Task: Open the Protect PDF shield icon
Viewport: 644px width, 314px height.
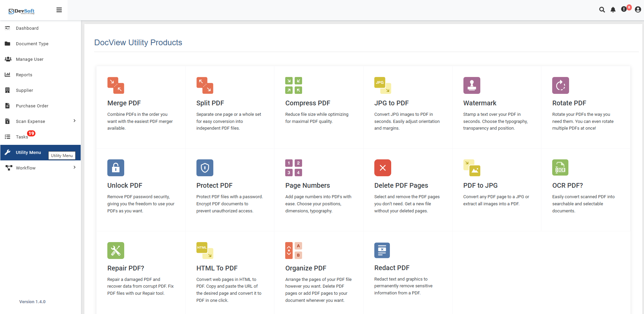Action: (205, 167)
